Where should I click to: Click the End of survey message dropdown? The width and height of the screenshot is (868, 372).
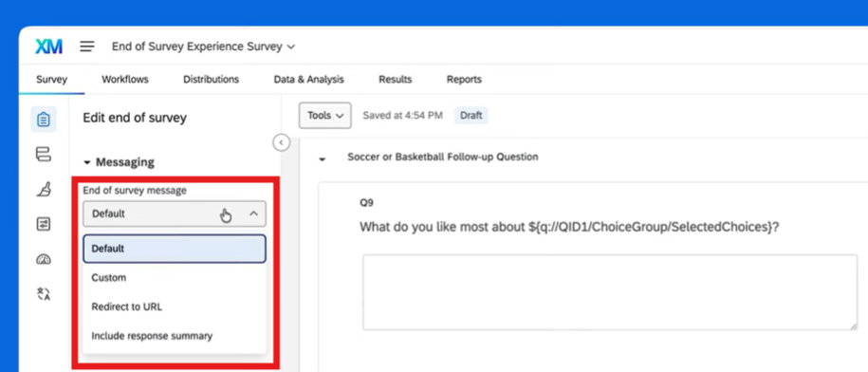point(175,214)
